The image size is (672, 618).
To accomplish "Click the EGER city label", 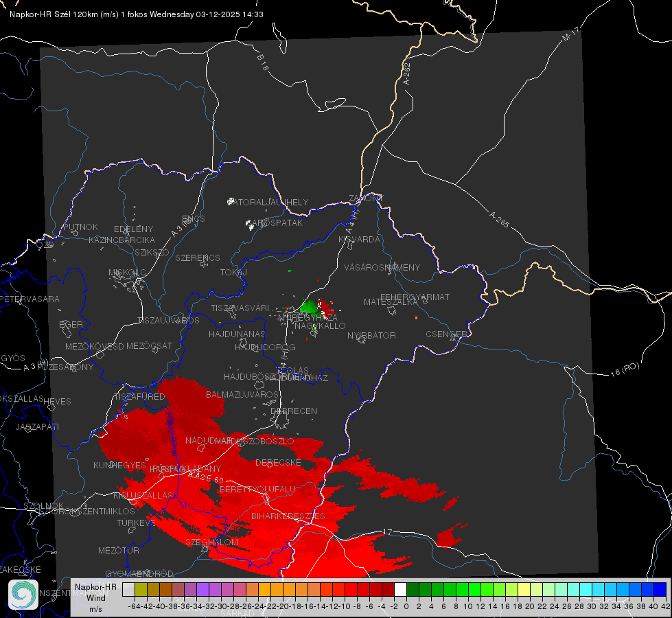I will 71,324.
